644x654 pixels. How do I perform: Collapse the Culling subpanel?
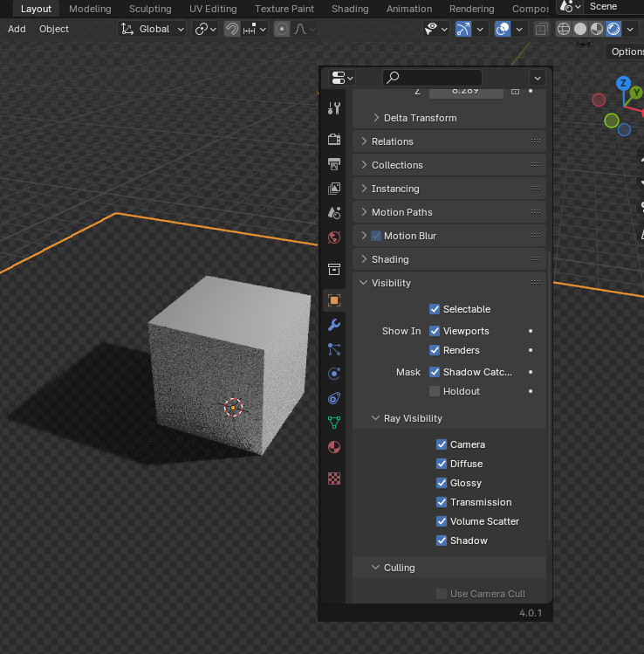(x=375, y=568)
